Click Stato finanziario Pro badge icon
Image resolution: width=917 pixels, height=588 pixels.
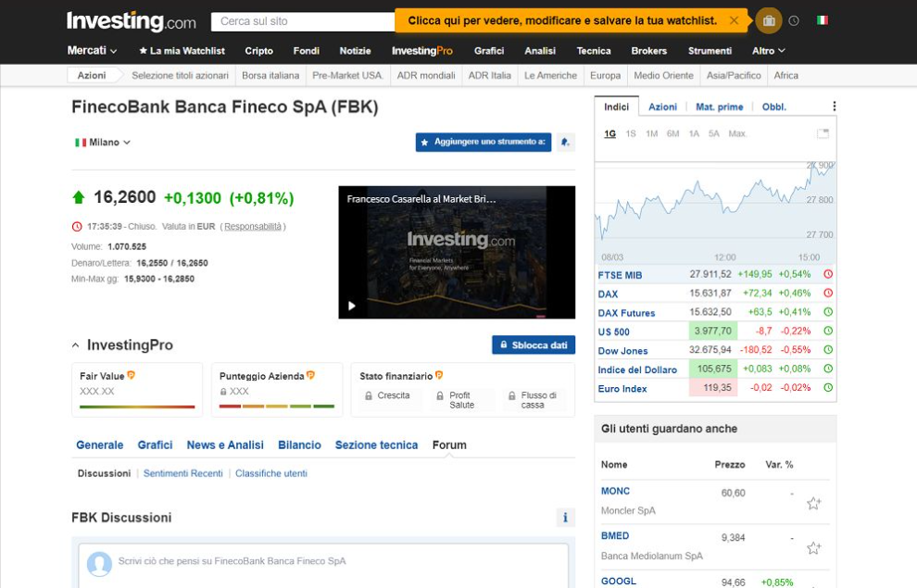tap(439, 375)
